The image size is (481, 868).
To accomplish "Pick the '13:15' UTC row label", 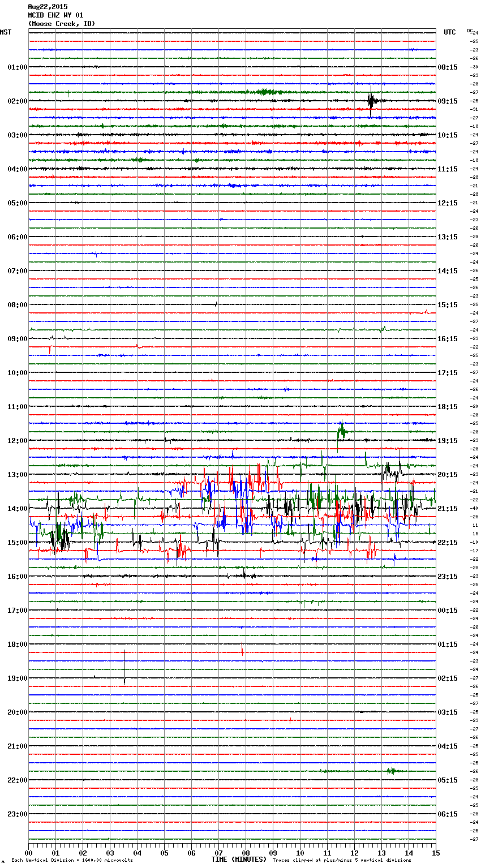I will tap(448, 237).
